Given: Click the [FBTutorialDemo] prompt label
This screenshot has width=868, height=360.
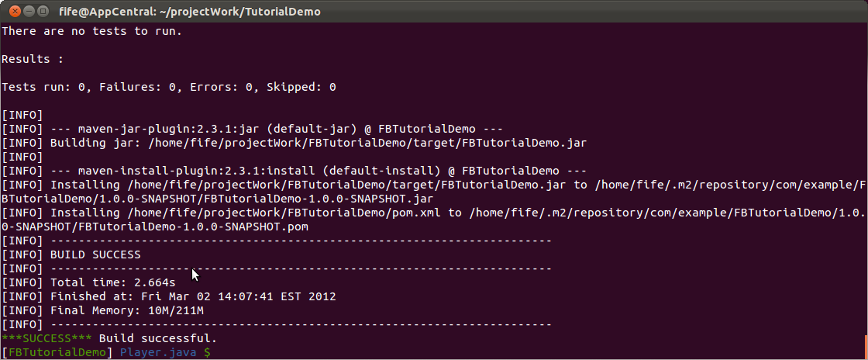Looking at the screenshot, I should tap(57, 352).
